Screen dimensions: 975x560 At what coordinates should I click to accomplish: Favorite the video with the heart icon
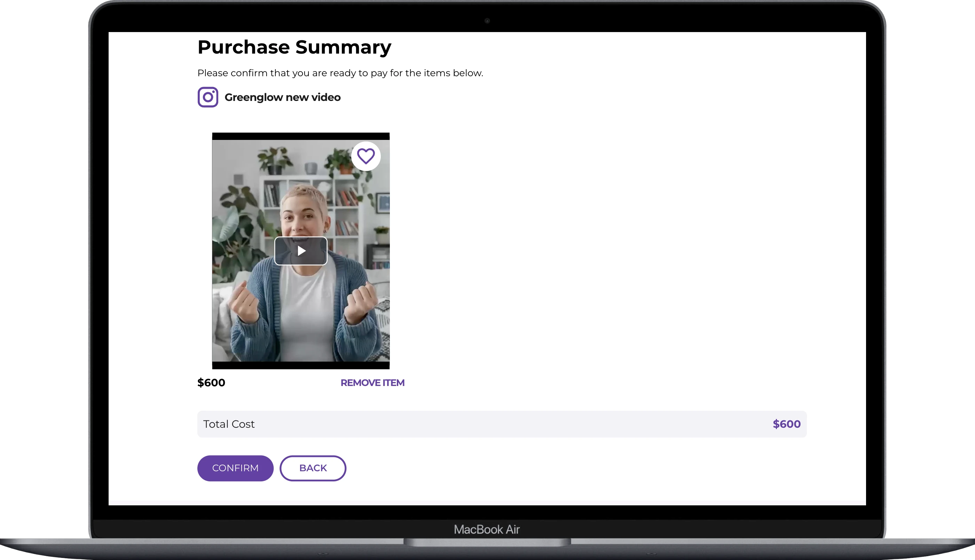click(366, 156)
